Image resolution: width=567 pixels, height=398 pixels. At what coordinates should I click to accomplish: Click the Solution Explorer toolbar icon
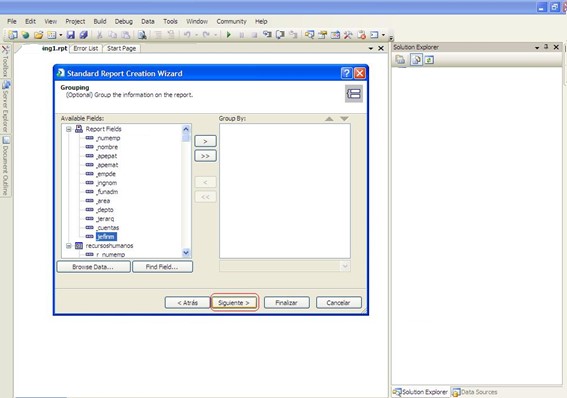point(309,35)
